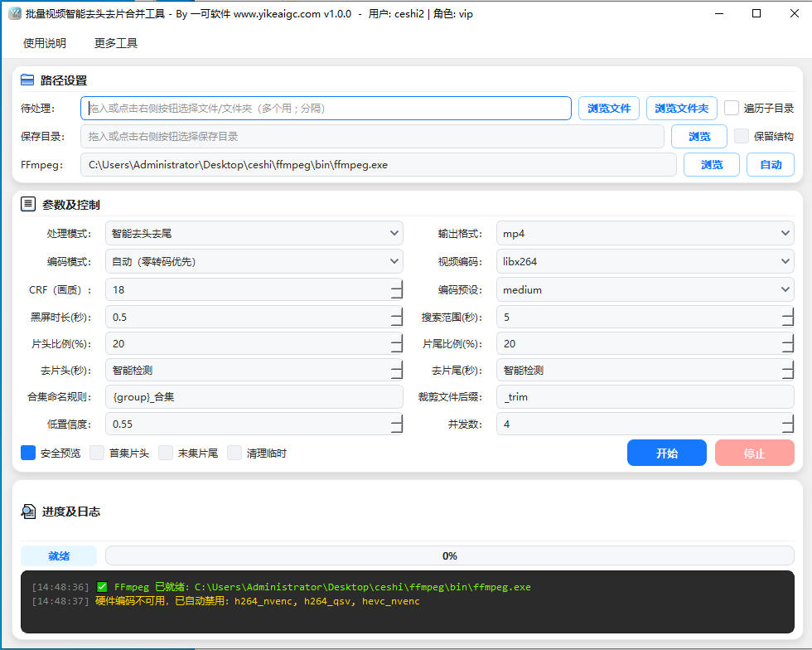Click the log icon beside 进度及日志

coord(28,511)
